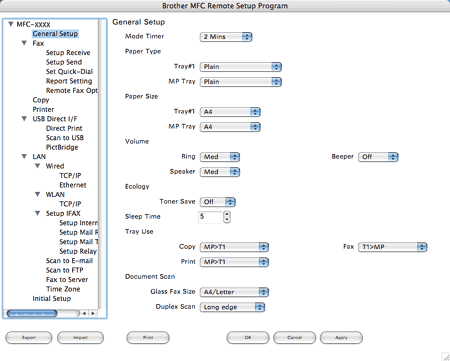Viewport: 450px width, 361px height.
Task: Collapse the Fax tree node
Action: [24, 43]
